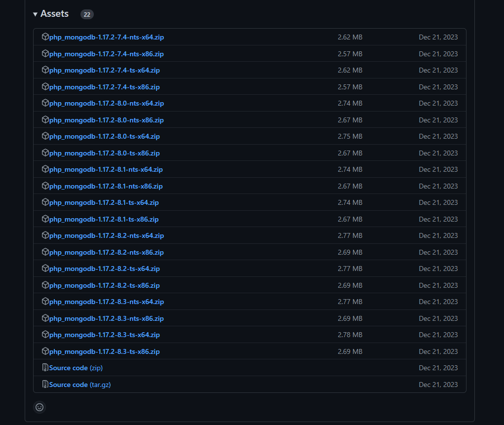Download php_mongodb-1.17.2-8.3-ts-x64.zip
The height and width of the screenshot is (425, 504).
pos(105,335)
